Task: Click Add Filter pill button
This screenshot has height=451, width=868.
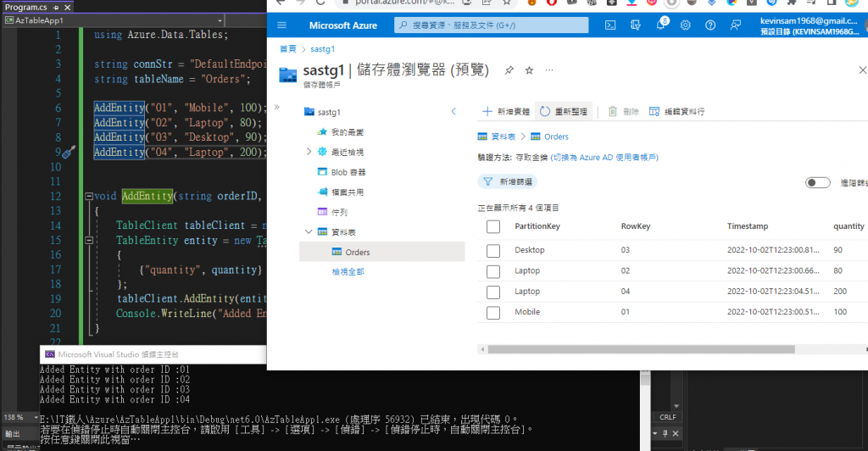Action: tap(508, 181)
